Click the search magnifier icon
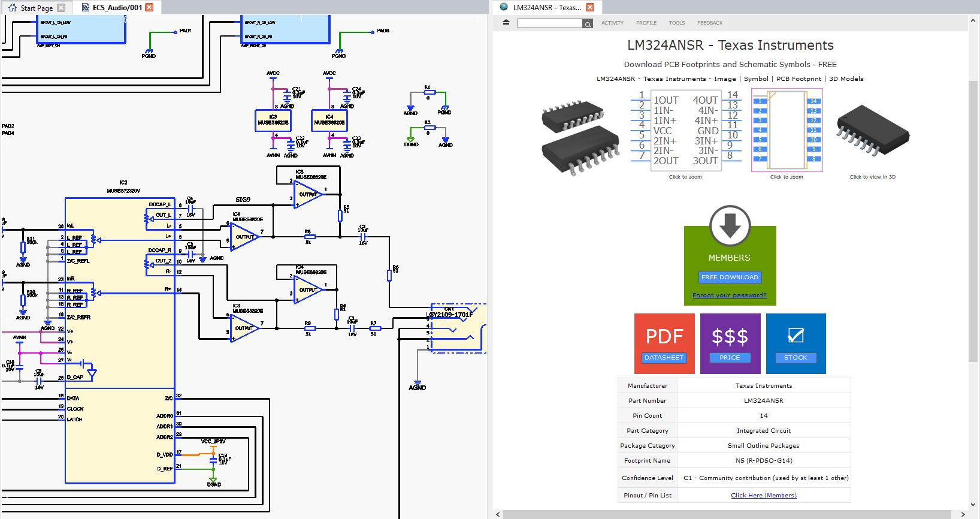This screenshot has width=980, height=519. tap(588, 23)
